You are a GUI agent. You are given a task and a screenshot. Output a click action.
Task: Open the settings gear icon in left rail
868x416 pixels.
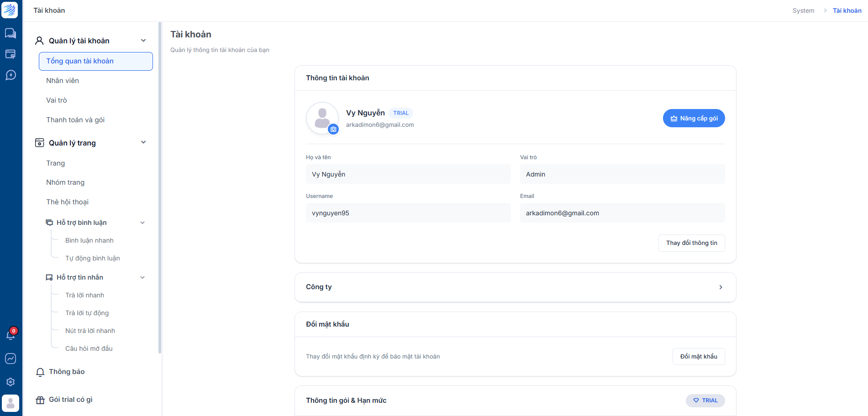(x=11, y=382)
